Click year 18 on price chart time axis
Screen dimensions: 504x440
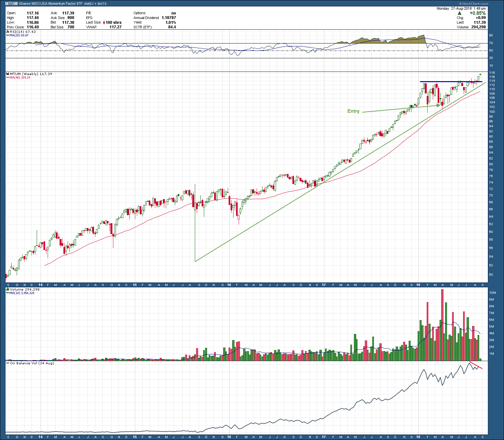(x=418, y=285)
